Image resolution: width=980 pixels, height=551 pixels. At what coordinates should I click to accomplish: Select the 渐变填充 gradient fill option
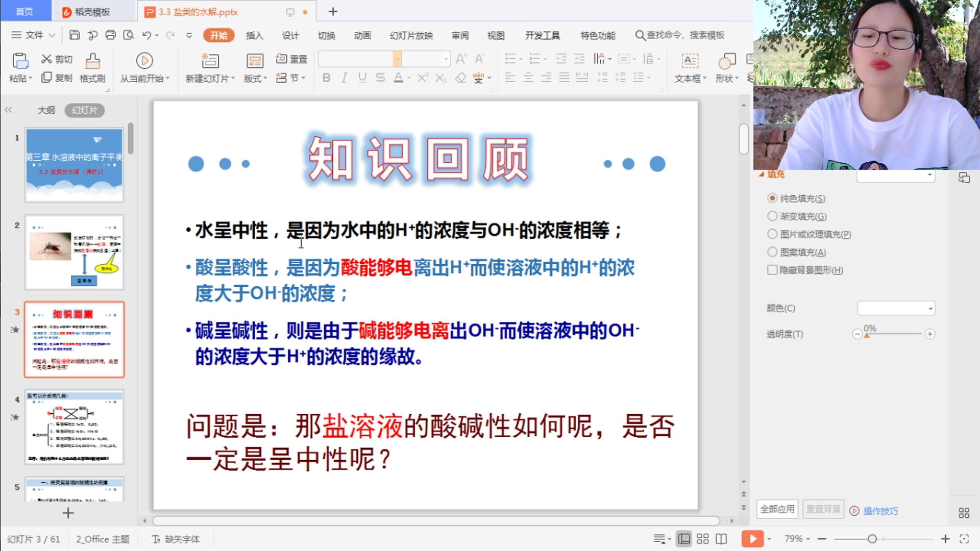click(x=772, y=216)
